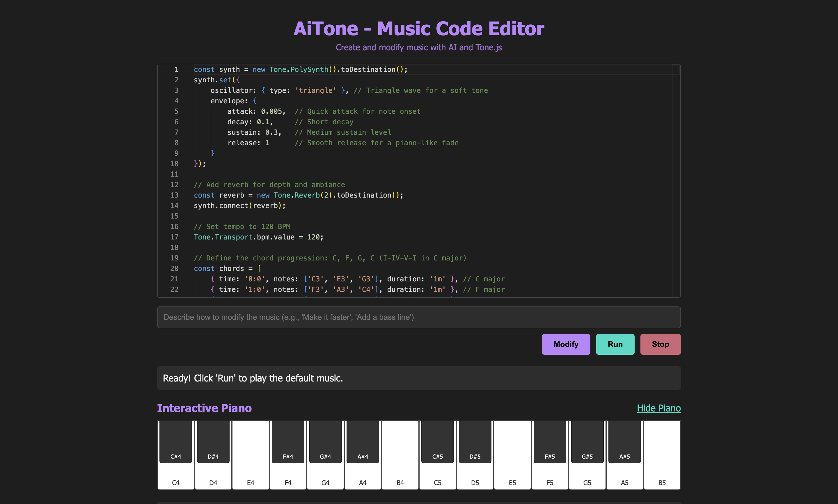Click the 'Add reverb for depth' comment
This screenshot has height=504, width=838.
pos(269,185)
